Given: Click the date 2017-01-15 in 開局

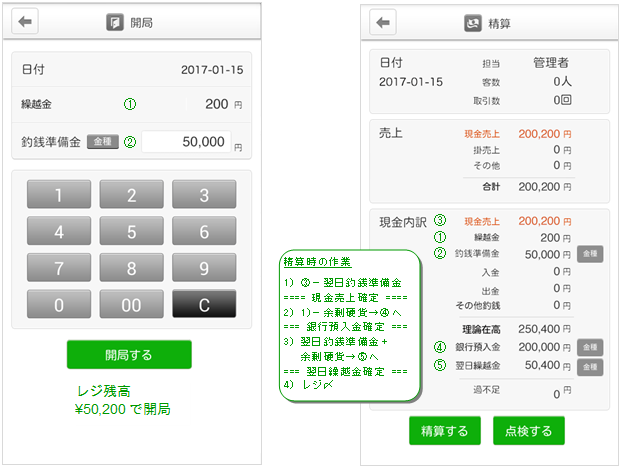Looking at the screenshot, I should pyautogui.click(x=212, y=70).
